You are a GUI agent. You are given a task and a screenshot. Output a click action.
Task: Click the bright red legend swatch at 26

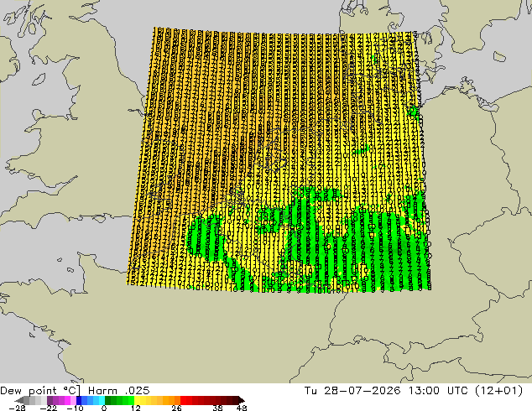click(x=183, y=400)
